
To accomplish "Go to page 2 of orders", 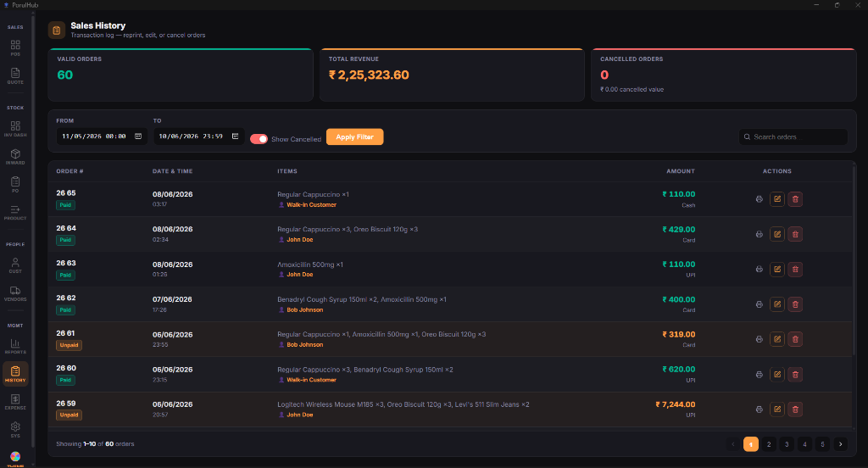I will [768, 444].
